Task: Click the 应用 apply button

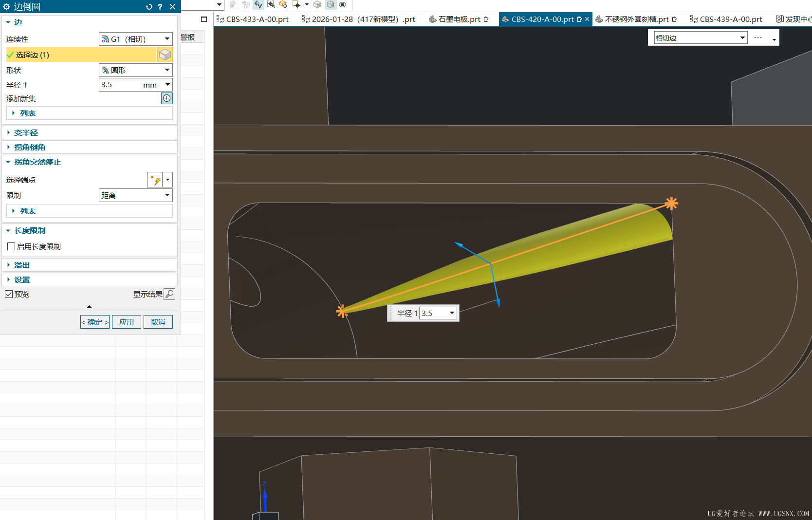Action: point(127,322)
